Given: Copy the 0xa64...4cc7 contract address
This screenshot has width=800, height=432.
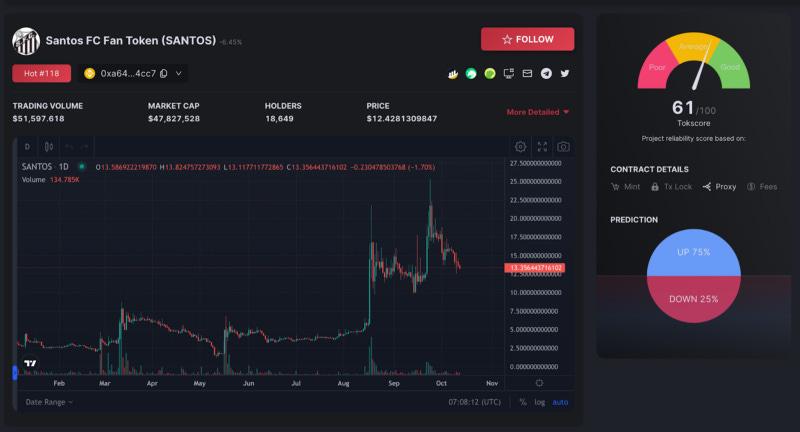Looking at the screenshot, I should (164, 73).
